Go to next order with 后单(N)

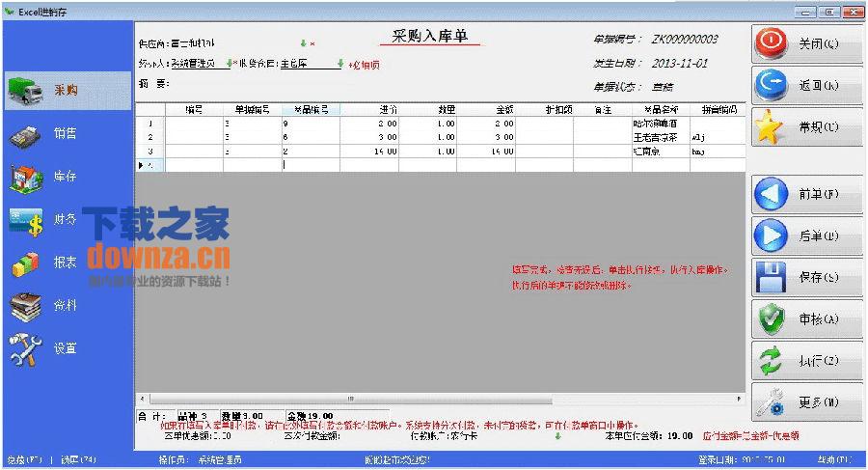pos(807,235)
